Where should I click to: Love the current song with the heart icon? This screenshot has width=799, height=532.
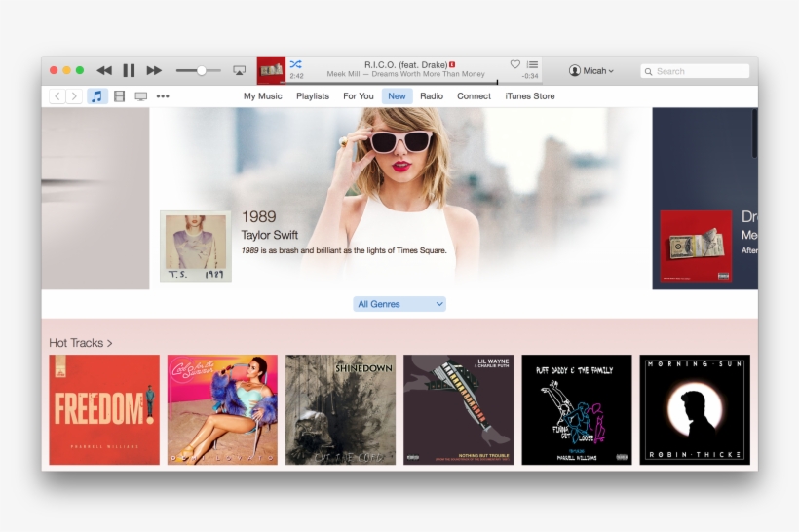[515, 64]
